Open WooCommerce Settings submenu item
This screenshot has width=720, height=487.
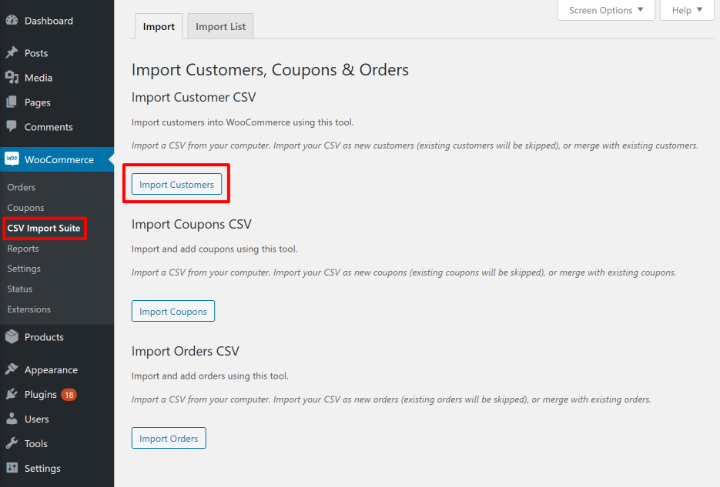pos(24,269)
